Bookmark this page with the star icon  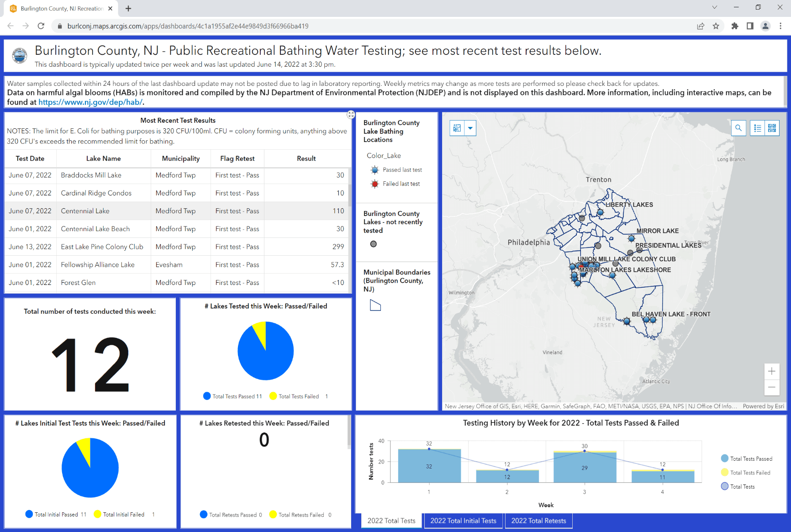[716, 26]
